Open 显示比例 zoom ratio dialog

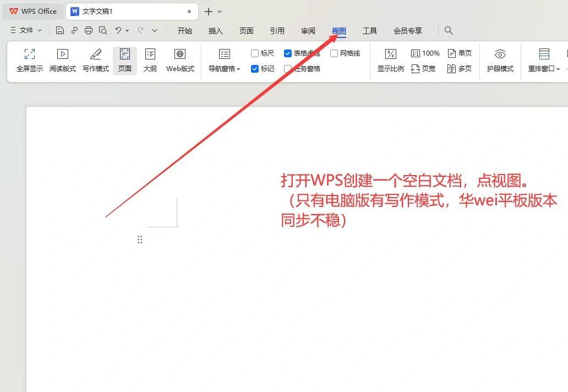[x=391, y=59]
